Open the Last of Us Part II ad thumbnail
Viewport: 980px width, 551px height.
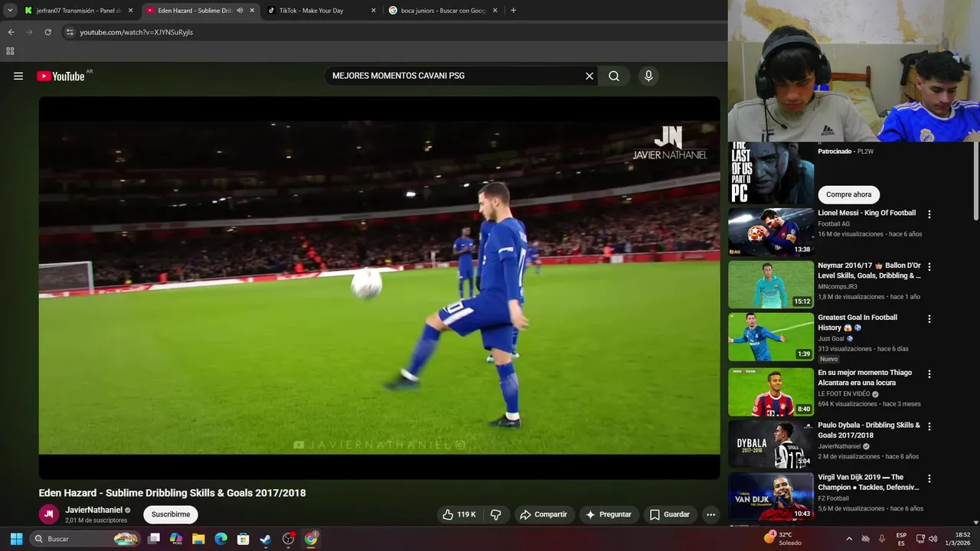(x=771, y=173)
